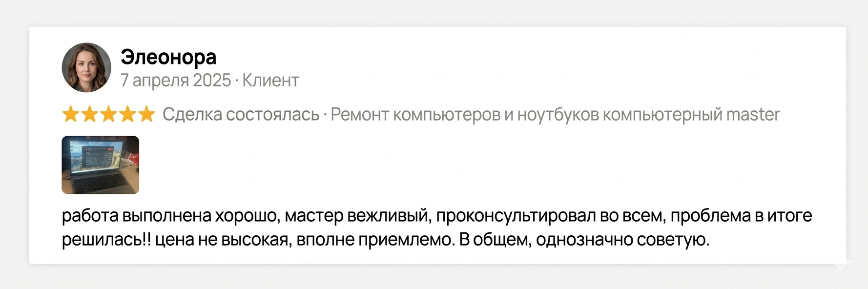Click the phrase проблема в итоге
Image resolution: width=868 pixels, height=289 pixels.
pos(741,216)
